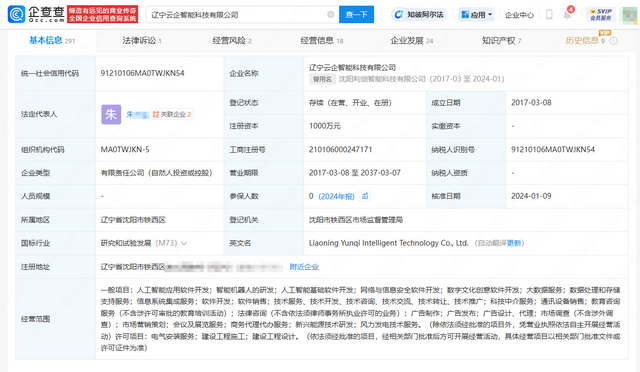Click the 朱 legal representative avatar
This screenshot has height=372, width=640.
(x=111, y=114)
